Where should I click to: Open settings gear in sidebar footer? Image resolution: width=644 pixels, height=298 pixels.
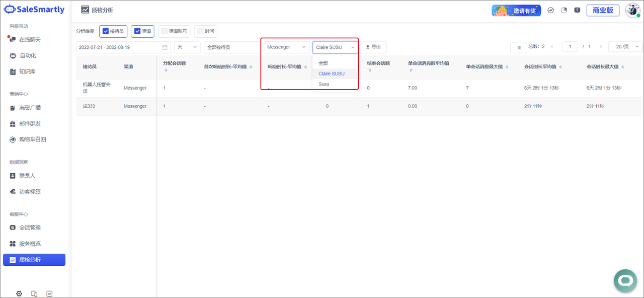(x=19, y=293)
